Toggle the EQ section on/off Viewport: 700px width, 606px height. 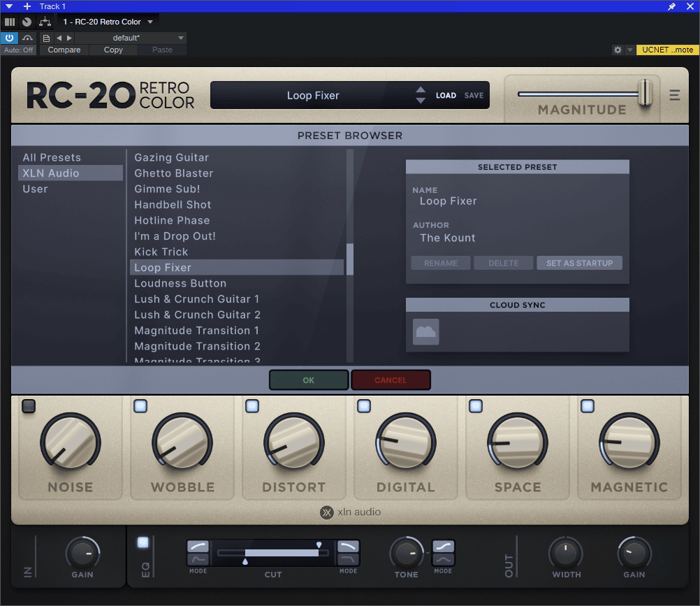[x=143, y=542]
